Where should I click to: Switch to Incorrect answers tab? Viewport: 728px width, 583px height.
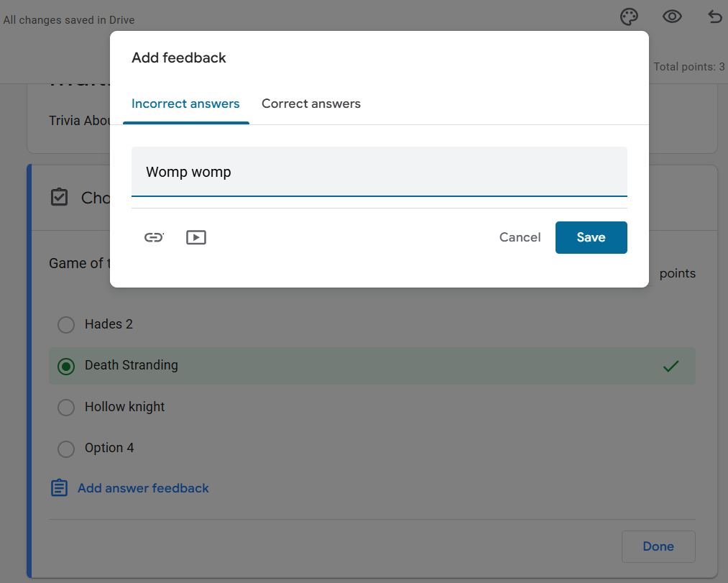[185, 104]
